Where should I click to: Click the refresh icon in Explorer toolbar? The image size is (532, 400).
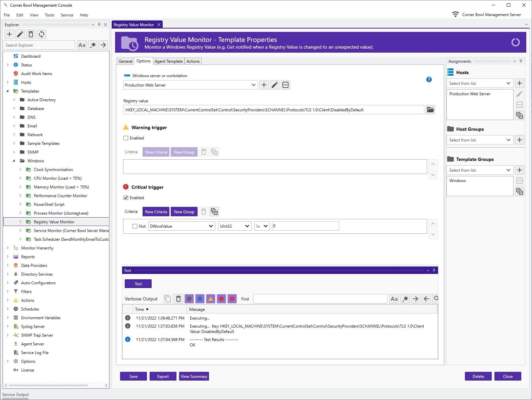[x=42, y=34]
